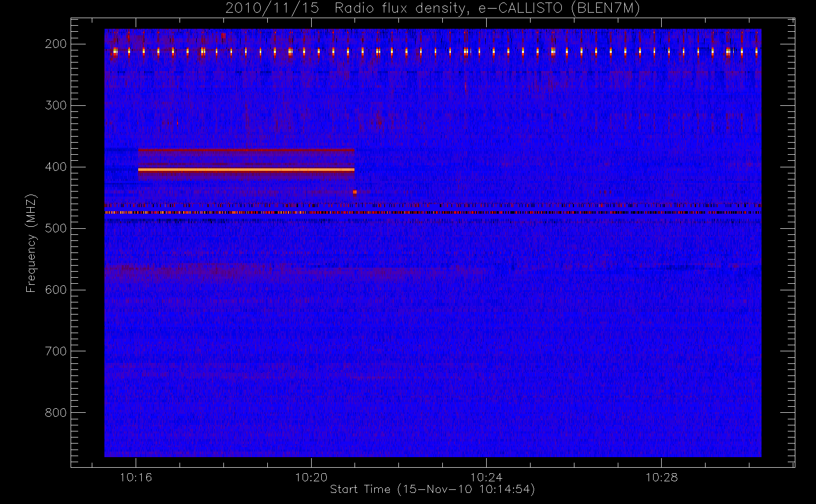Click the bright yellow emission band near 400 MHz
The image size is (816, 504).
pyautogui.click(x=246, y=170)
